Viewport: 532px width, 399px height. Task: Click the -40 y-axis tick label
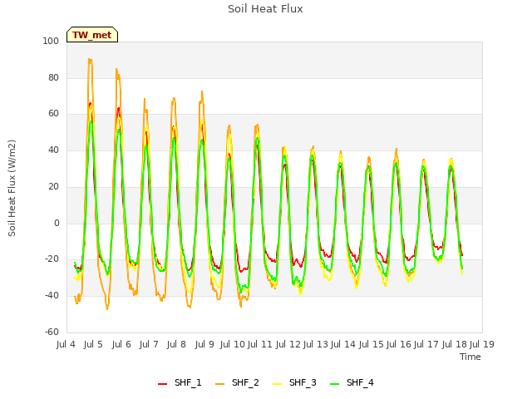(52, 296)
